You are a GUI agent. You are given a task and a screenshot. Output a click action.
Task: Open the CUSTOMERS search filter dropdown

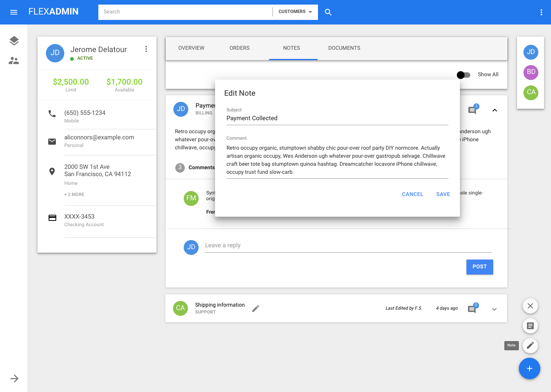pos(295,12)
